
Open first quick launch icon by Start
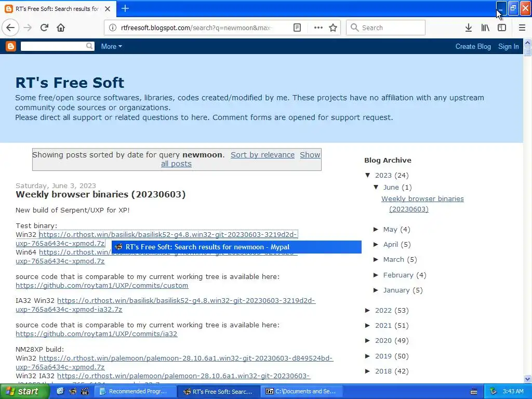tap(60, 391)
